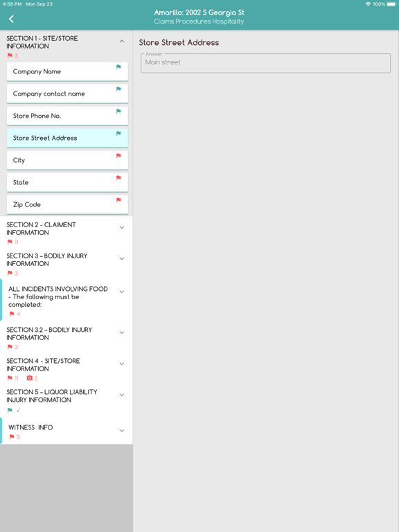The image size is (399, 532).
Task: Go back using the arrow icon
Action: [x=11, y=19]
